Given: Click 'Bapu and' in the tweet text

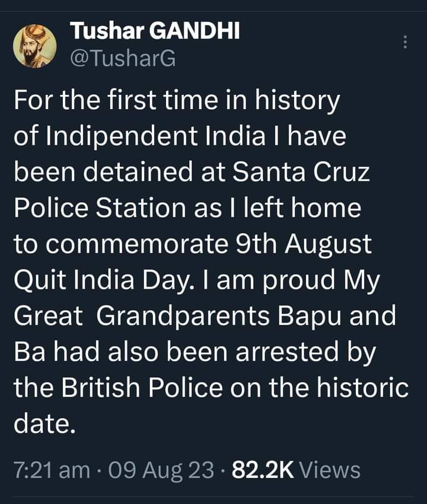Looking at the screenshot, I should 351,315.
